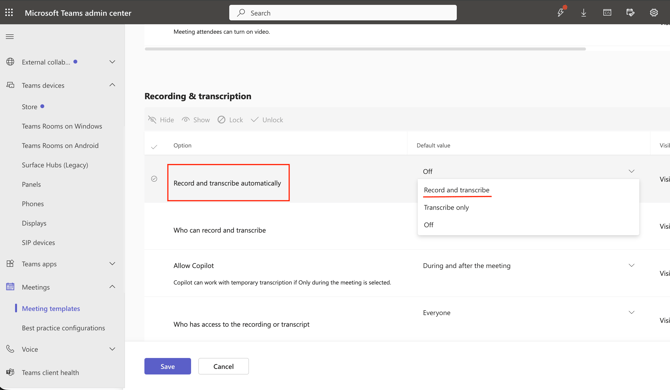This screenshot has width=670, height=390.
Task: Click the Teams client health icon
Action: (10, 372)
